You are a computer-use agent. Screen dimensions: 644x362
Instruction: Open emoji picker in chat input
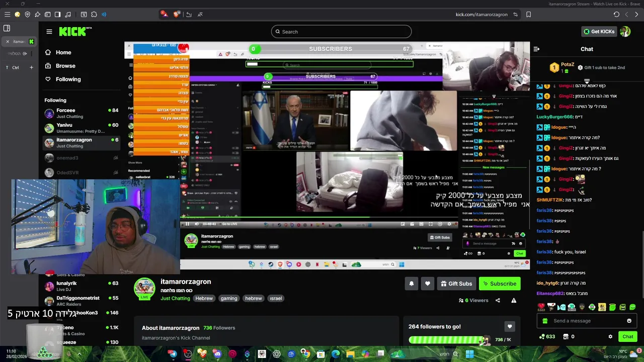click(x=629, y=321)
